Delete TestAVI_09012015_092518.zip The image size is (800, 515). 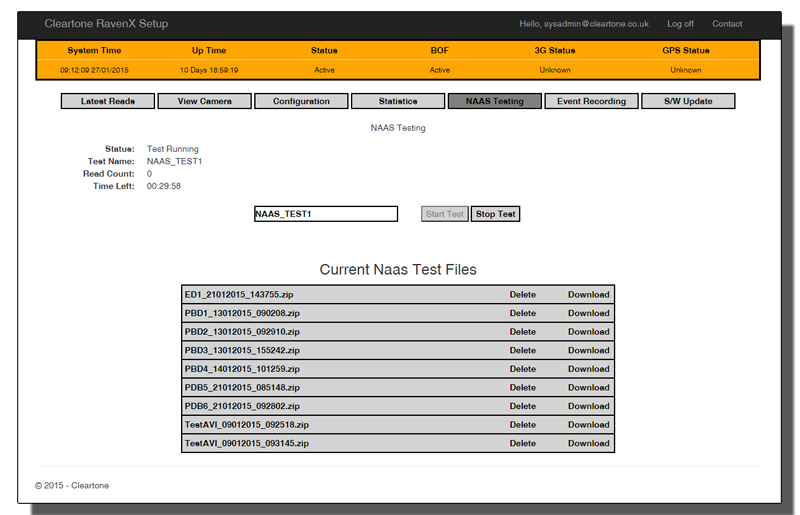[x=522, y=425]
